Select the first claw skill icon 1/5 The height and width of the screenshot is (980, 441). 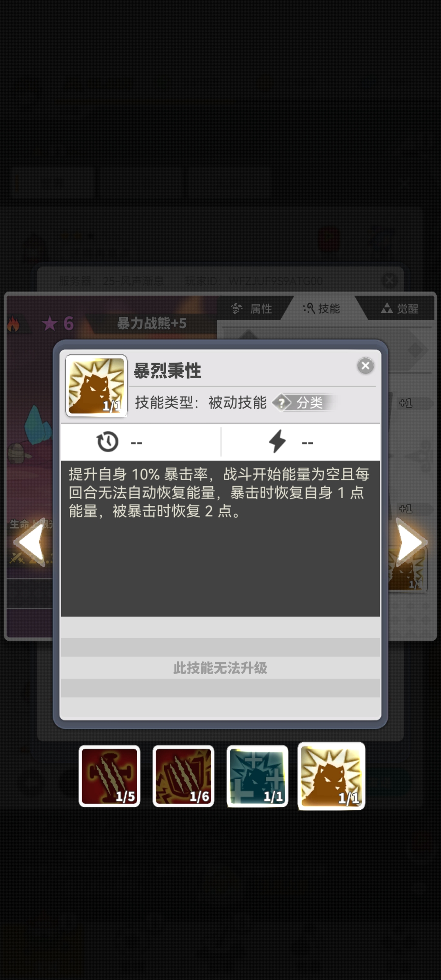pyautogui.click(x=109, y=776)
